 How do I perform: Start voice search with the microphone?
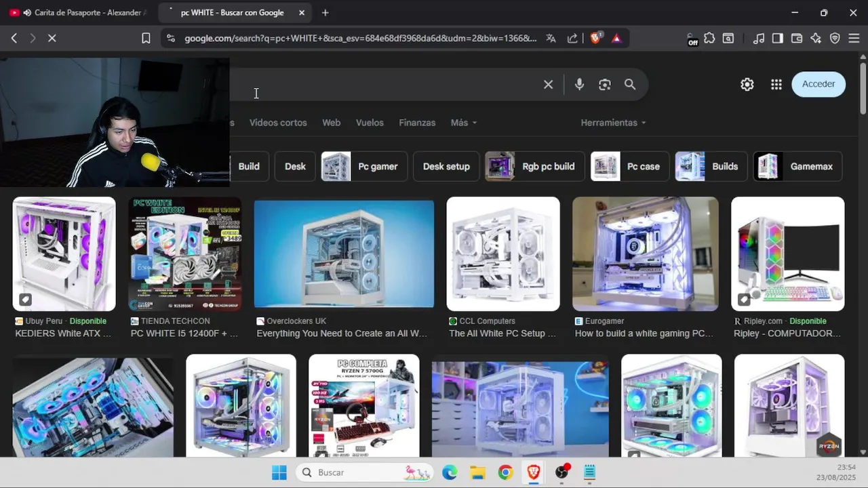(579, 85)
